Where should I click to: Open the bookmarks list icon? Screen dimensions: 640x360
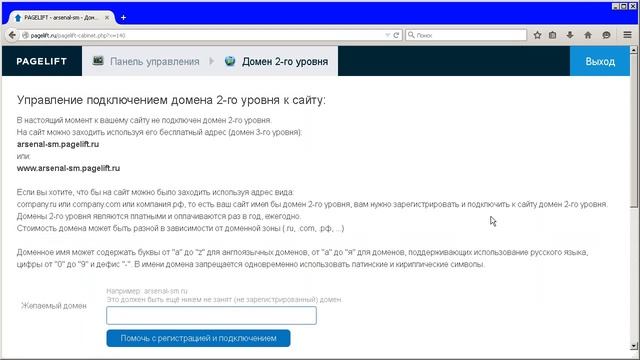(552, 35)
